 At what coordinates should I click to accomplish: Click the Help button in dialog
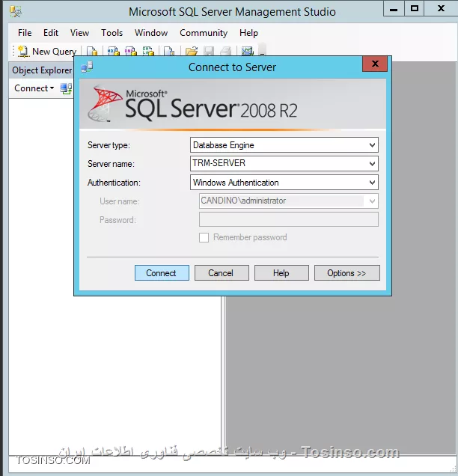click(x=281, y=273)
